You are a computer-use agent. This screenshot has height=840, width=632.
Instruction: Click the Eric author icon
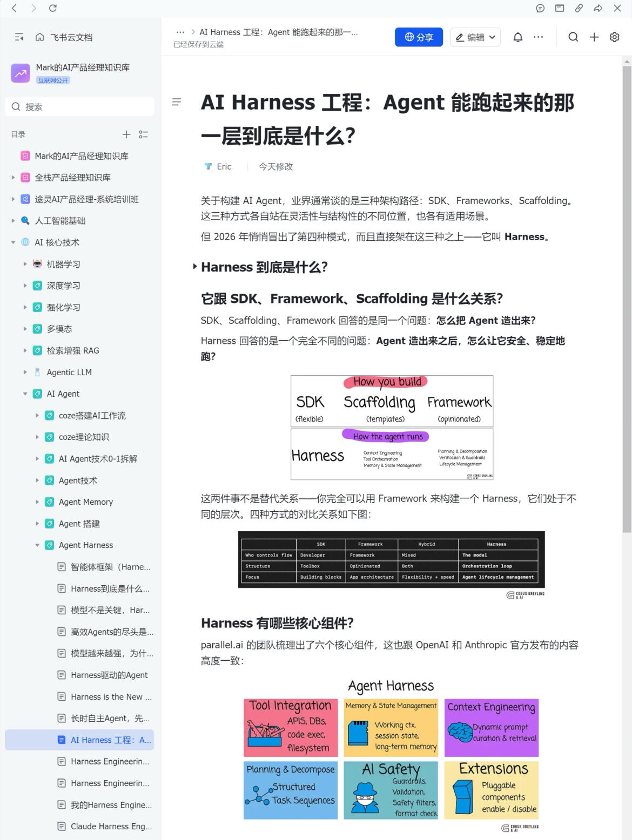[209, 167]
